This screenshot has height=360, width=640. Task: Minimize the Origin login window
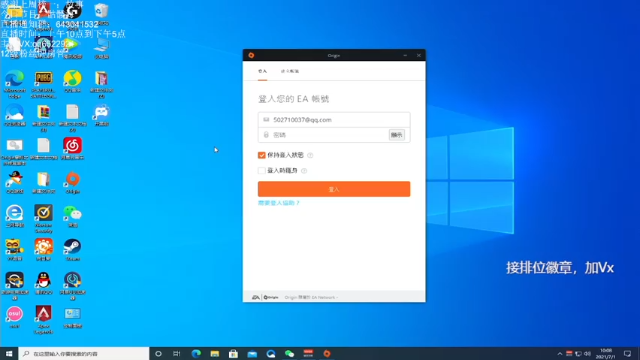405,55
